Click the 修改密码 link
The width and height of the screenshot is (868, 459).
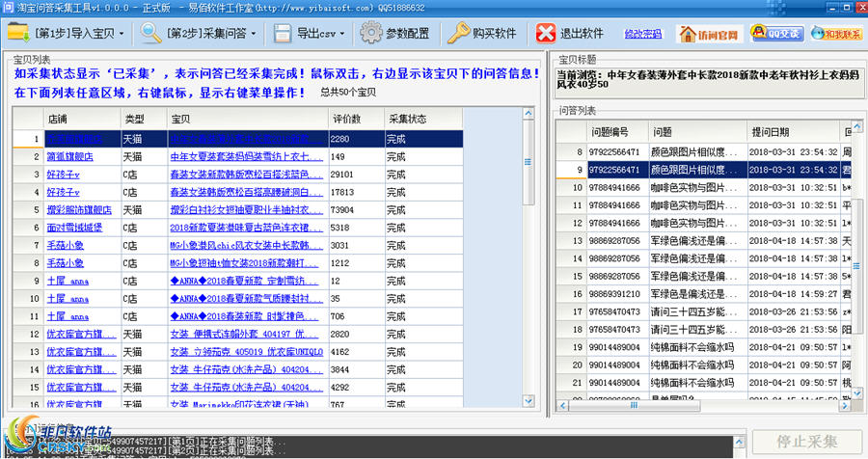642,34
